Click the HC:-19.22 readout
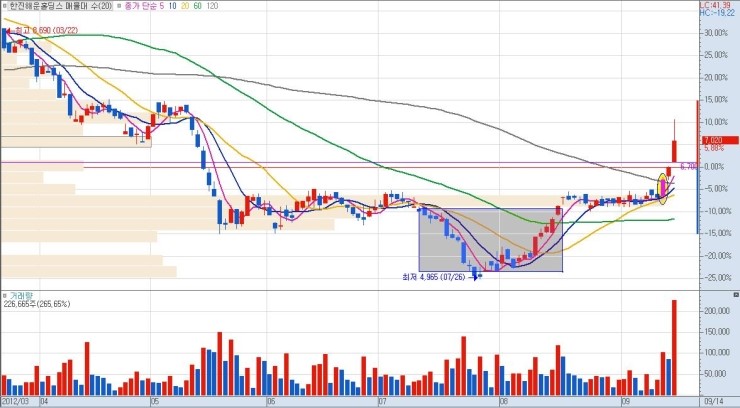Viewport: 740px width, 408px height. point(718,14)
